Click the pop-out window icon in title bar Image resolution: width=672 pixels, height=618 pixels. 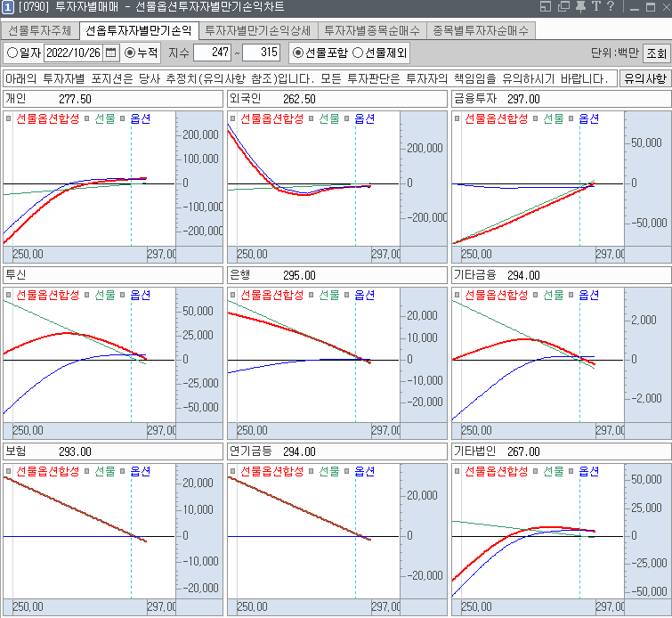click(x=563, y=7)
